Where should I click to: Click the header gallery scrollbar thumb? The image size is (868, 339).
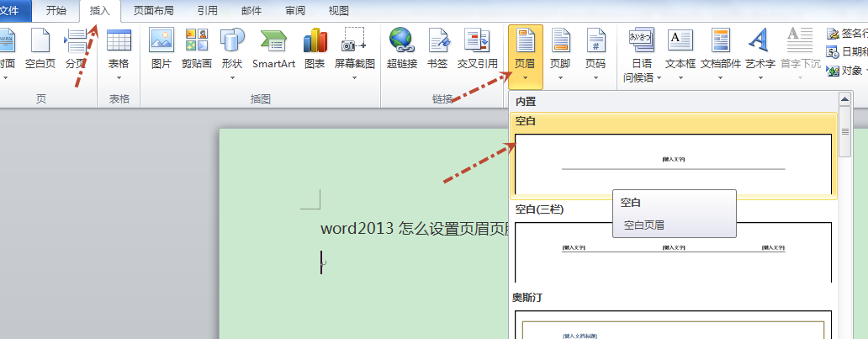(x=844, y=131)
